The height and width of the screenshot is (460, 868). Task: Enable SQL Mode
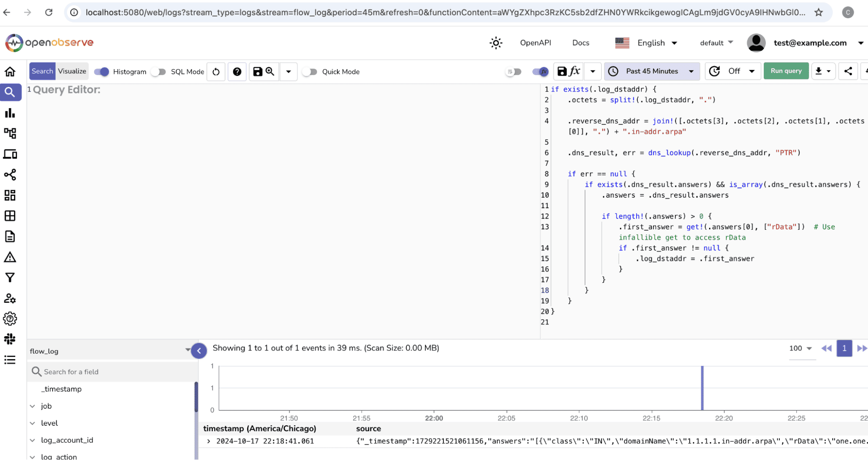pos(158,72)
